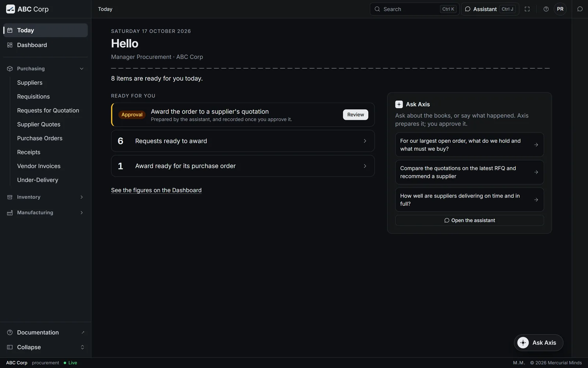Click the search magnifier icon
Viewport: 588px width, 368px height.
(x=377, y=9)
